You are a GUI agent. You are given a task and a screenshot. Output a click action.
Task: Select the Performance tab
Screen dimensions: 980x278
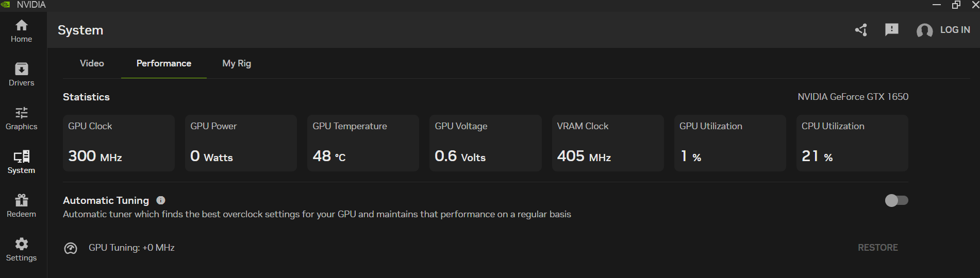point(164,63)
